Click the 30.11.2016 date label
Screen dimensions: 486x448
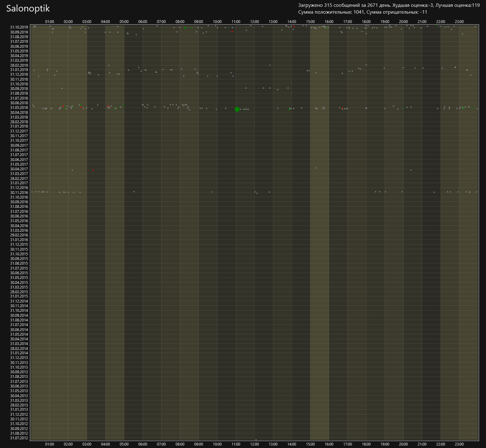coord(19,193)
